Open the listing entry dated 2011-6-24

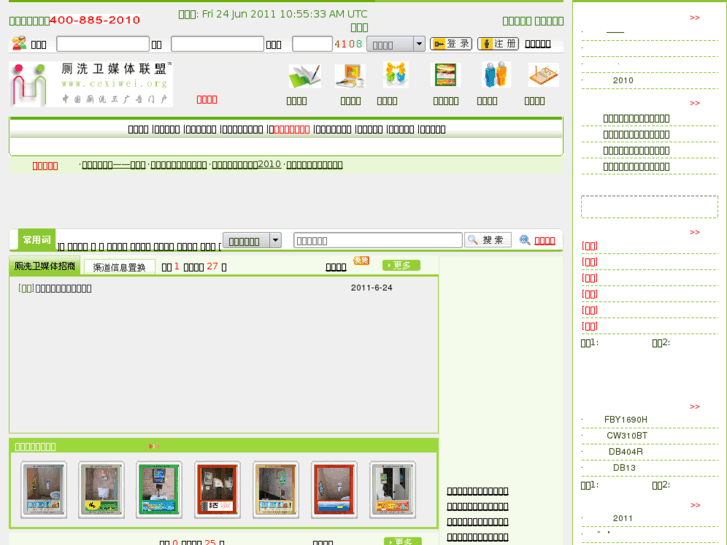click(64, 289)
